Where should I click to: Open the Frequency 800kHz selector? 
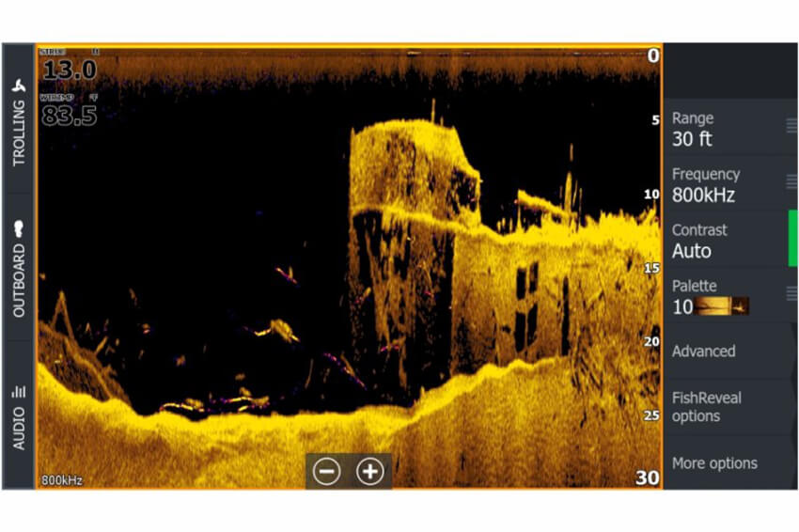pos(724,185)
